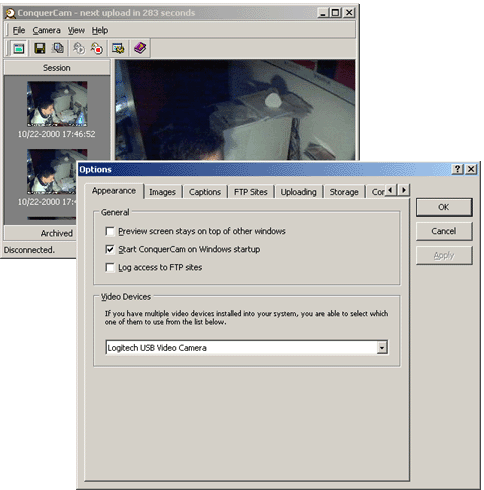
Task: Click the Cancel button
Action: tap(444, 231)
